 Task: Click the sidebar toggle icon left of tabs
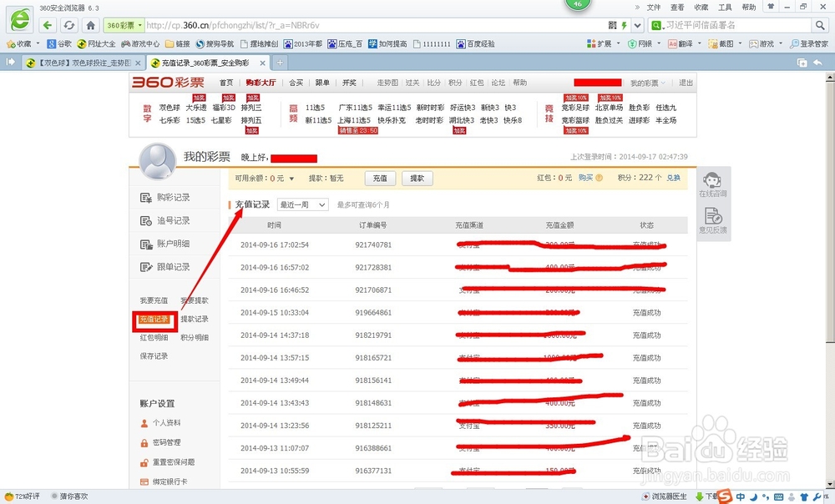10,63
